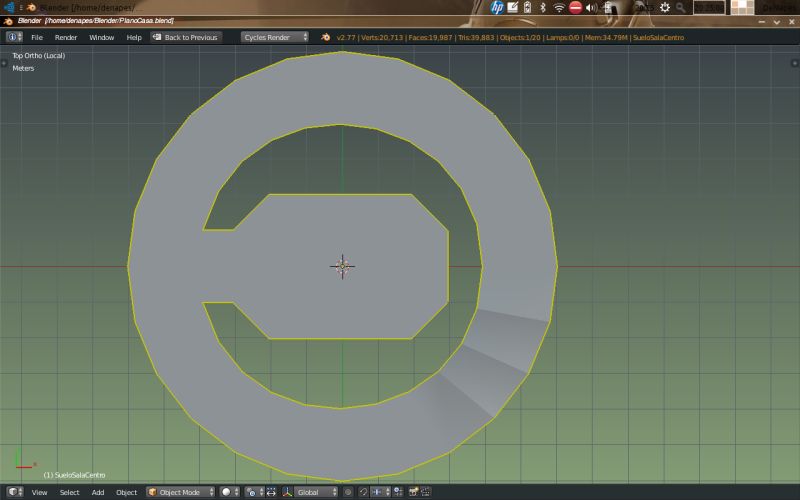800x500 pixels.
Task: Click the OpenGL render animation icon
Action: pos(425,492)
